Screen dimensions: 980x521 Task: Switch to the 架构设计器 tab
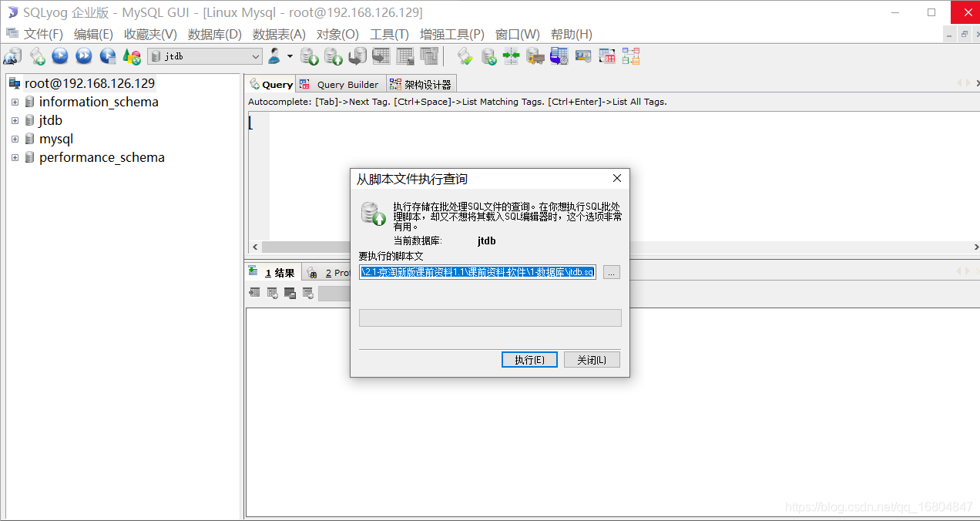[422, 83]
